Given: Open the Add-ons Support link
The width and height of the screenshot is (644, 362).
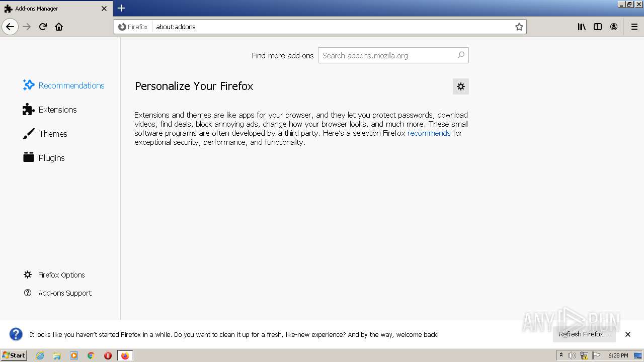Looking at the screenshot, I should click(57, 293).
